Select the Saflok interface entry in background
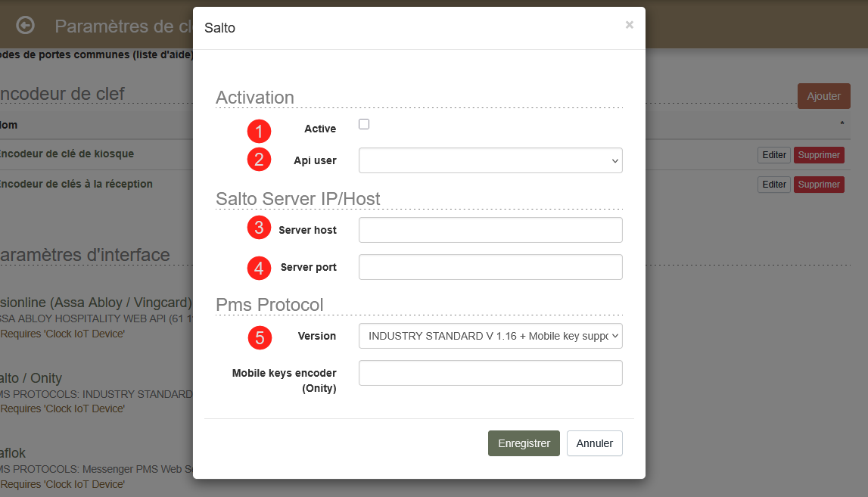 13,452
